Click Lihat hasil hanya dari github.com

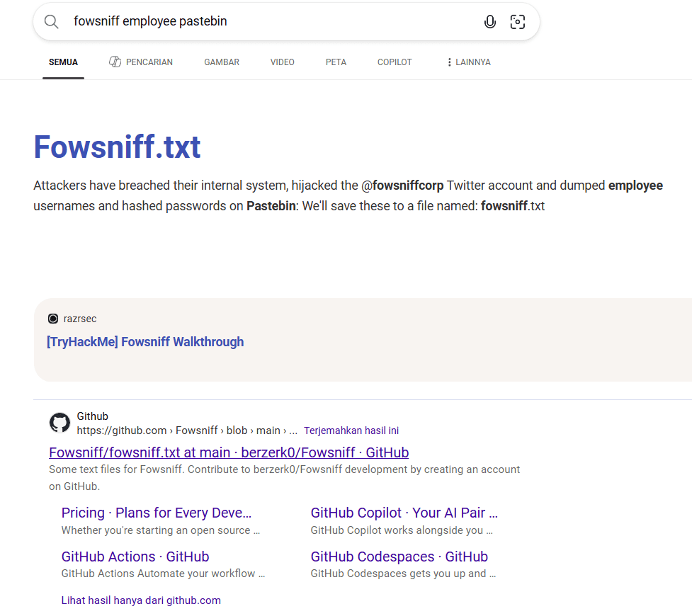click(141, 600)
